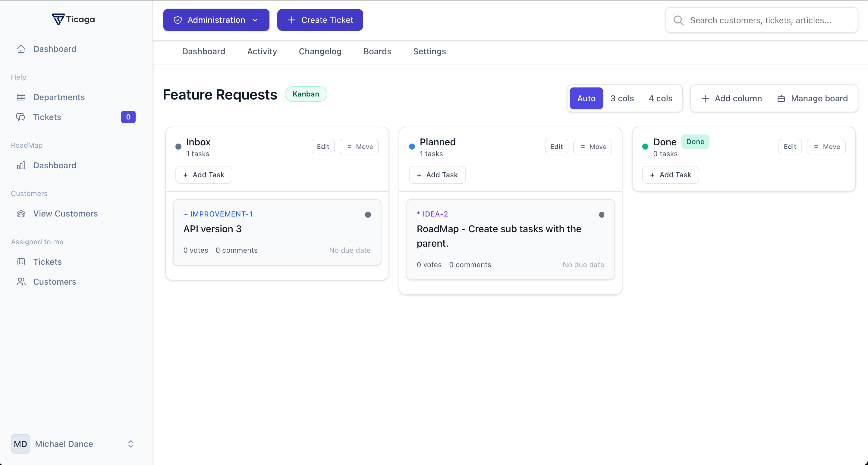The width and height of the screenshot is (868, 465).
Task: Open the Administration dropdown
Action: point(216,20)
